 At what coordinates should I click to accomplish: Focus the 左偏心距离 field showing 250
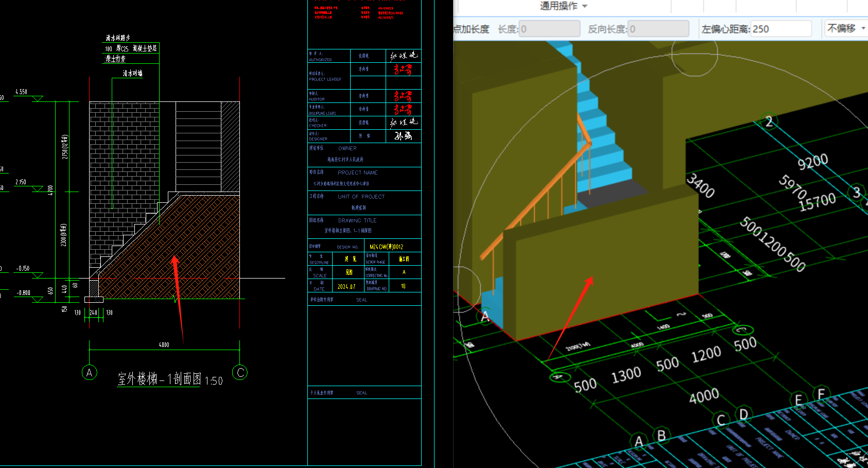click(x=781, y=29)
